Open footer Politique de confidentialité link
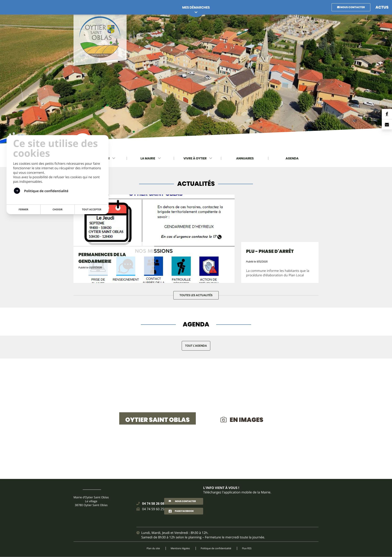 click(216, 548)
